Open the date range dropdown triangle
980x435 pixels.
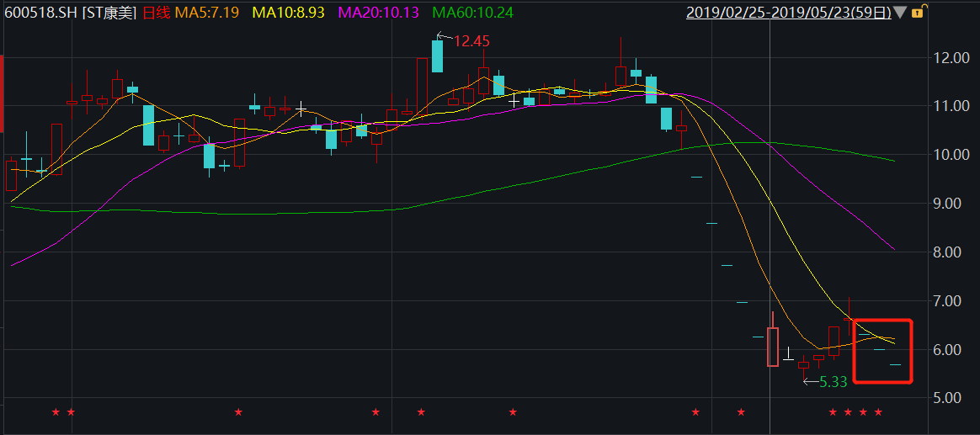point(899,13)
